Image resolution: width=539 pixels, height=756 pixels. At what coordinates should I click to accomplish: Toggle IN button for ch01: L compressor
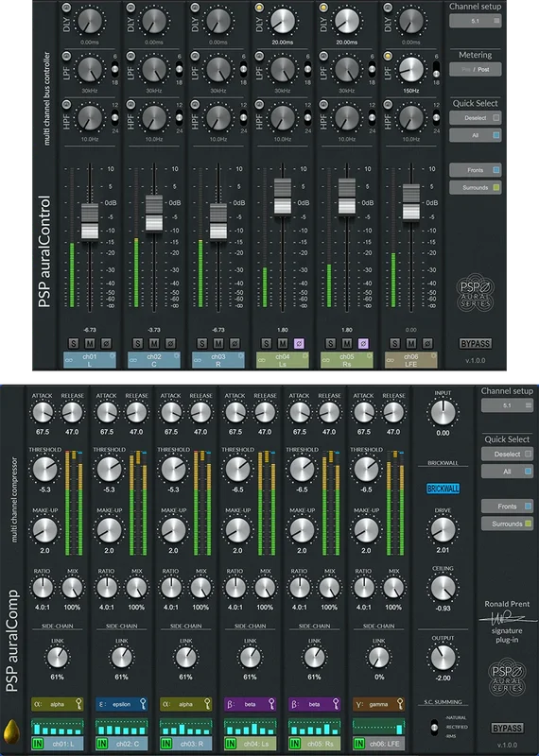tap(38, 744)
